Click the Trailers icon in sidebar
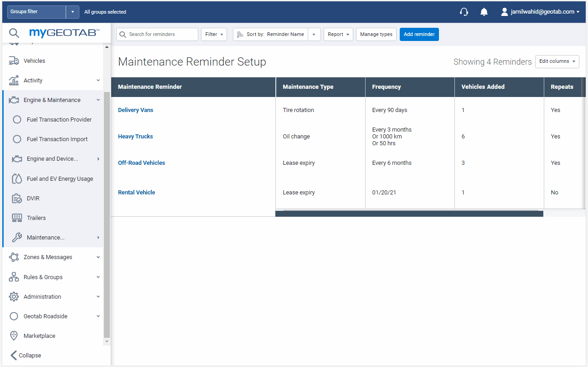Image resolution: width=588 pixels, height=367 pixels. [17, 218]
